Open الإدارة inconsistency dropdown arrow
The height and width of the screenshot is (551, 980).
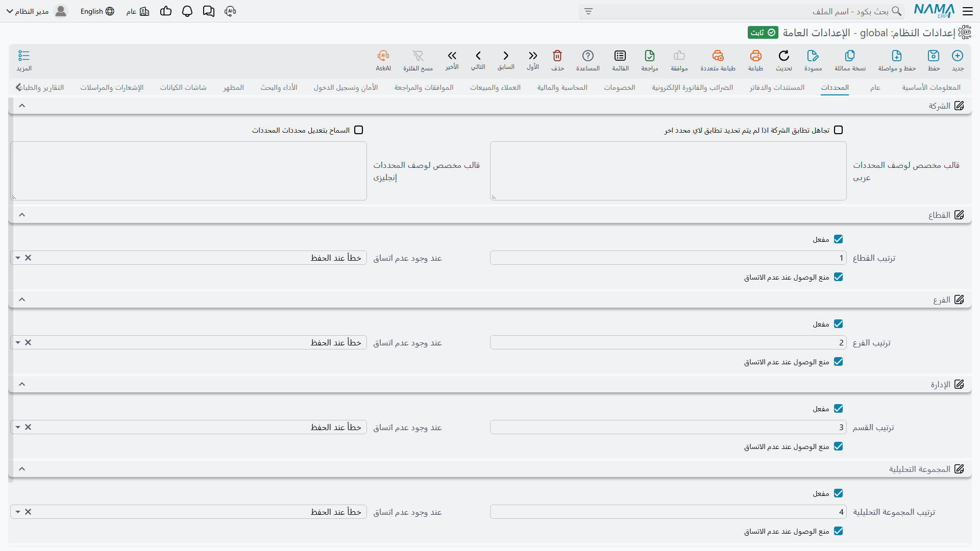click(x=18, y=427)
